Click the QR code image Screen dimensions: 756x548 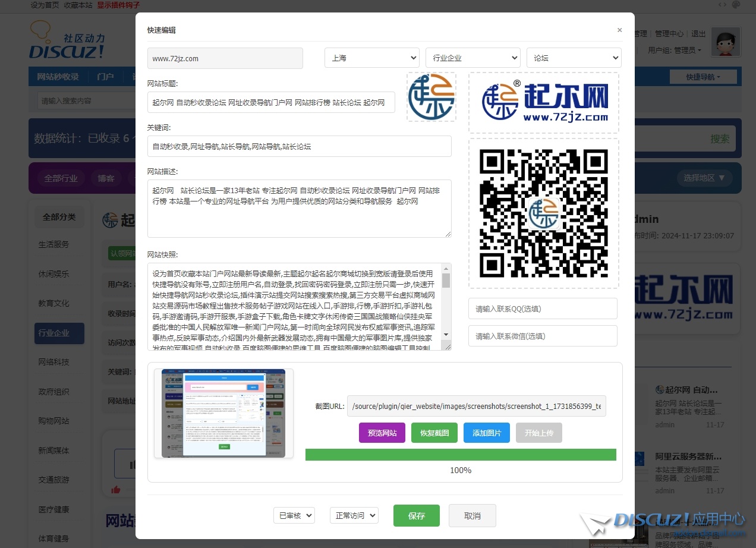[x=543, y=213]
